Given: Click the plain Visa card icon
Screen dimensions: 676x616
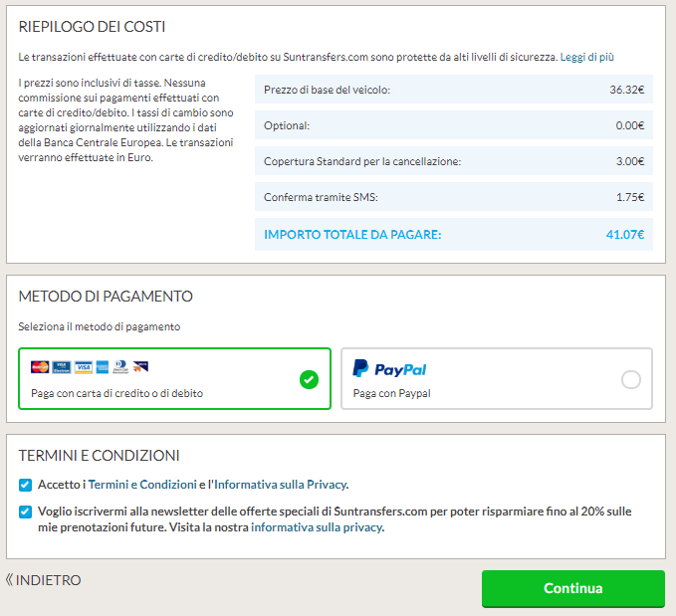Looking at the screenshot, I should 84,367.
